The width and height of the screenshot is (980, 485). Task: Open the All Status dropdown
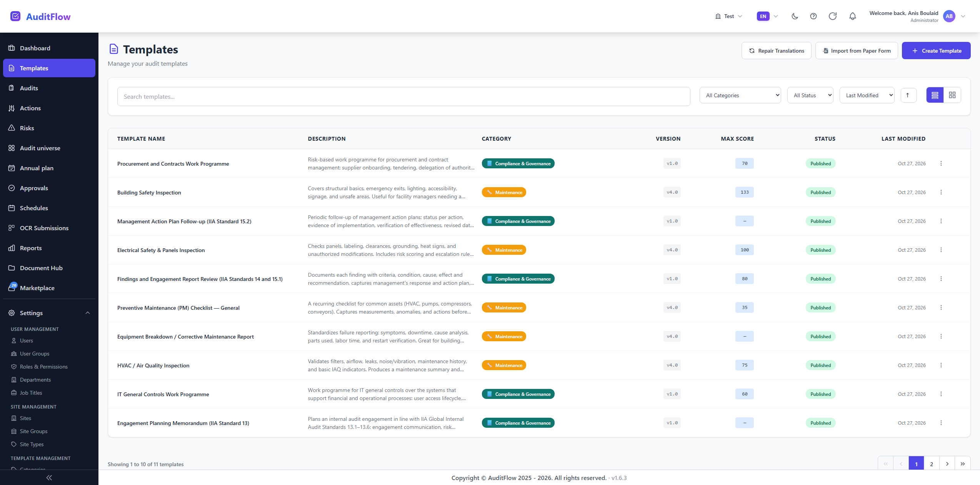810,95
